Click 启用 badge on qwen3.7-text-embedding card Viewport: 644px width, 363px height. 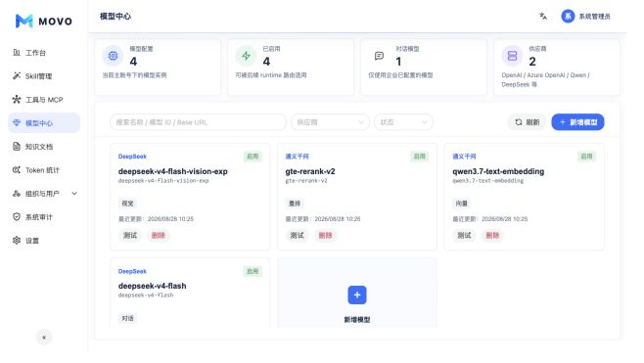(x=586, y=157)
